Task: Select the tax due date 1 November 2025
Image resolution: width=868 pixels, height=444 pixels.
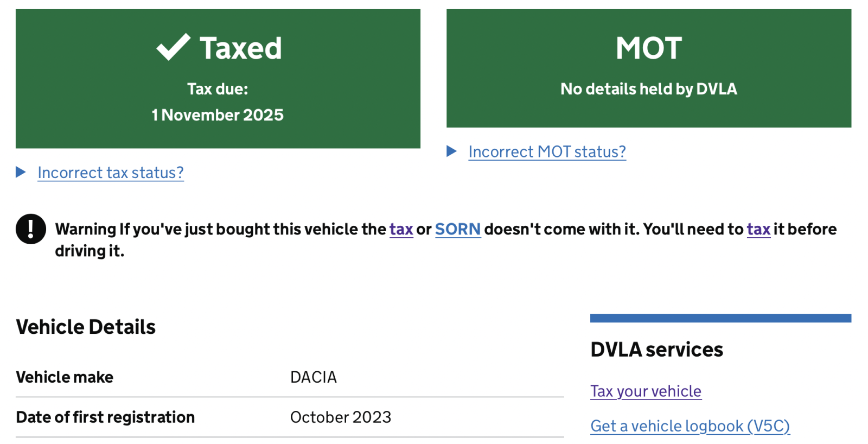Action: (x=218, y=115)
